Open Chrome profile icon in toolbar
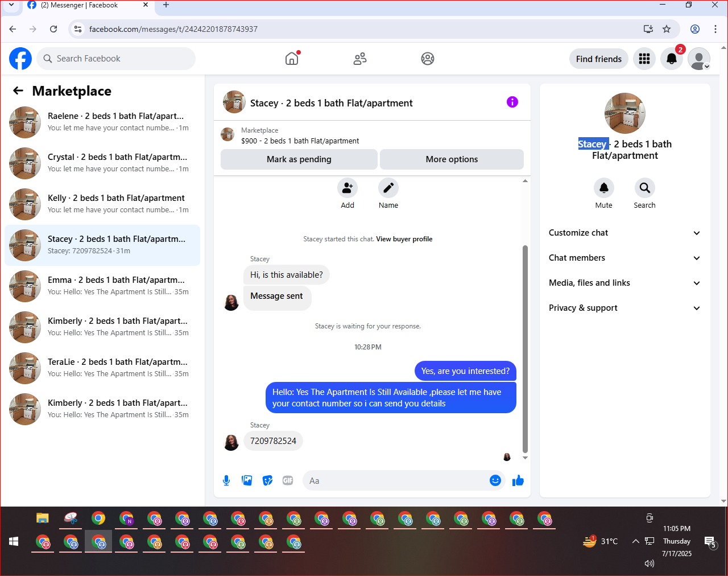The height and width of the screenshot is (576, 728). pyautogui.click(x=695, y=29)
